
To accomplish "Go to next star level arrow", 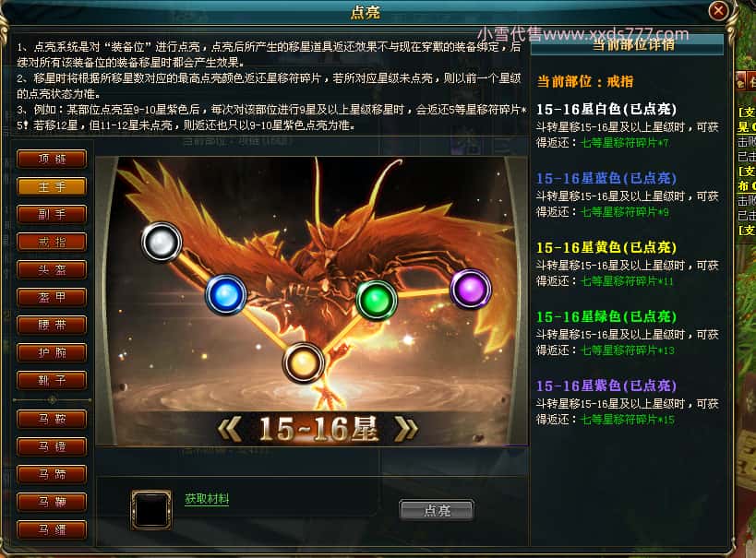I will point(406,429).
